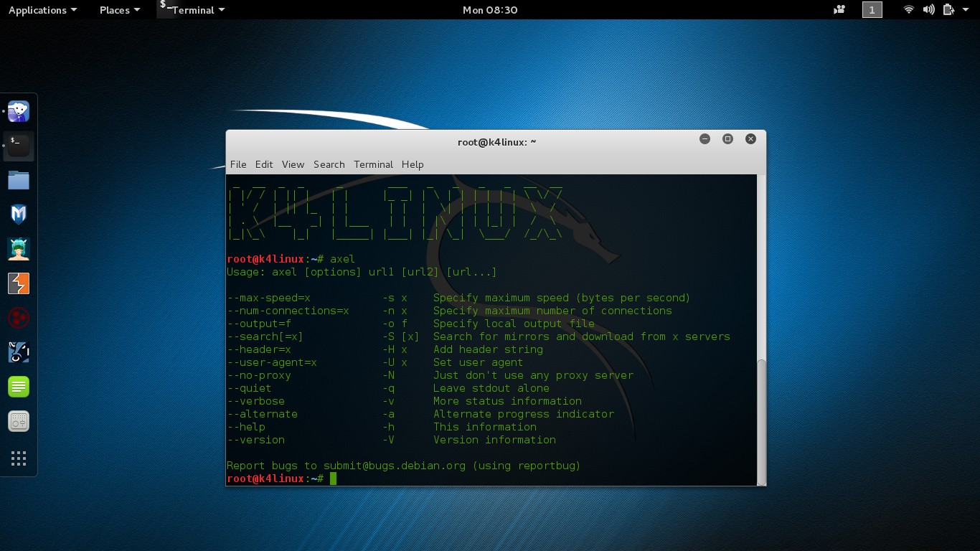Click the '--verbose' option text
This screenshot has height=551, width=980.
tap(255, 401)
